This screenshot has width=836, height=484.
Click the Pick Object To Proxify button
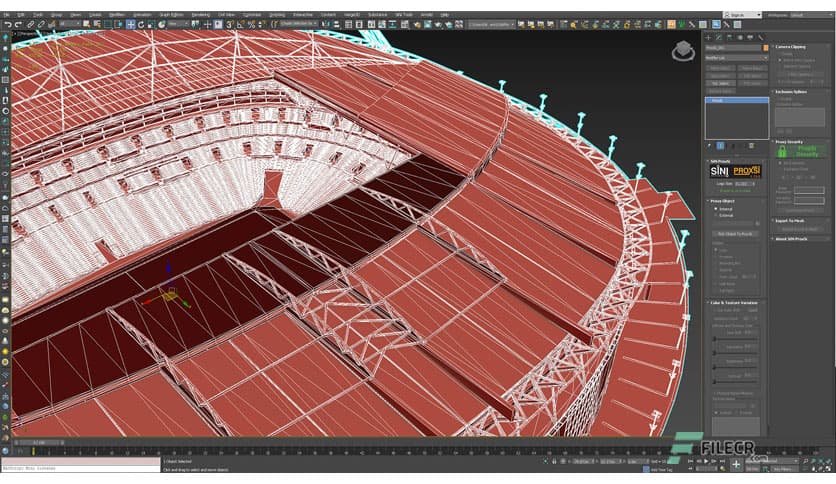pyautogui.click(x=735, y=233)
